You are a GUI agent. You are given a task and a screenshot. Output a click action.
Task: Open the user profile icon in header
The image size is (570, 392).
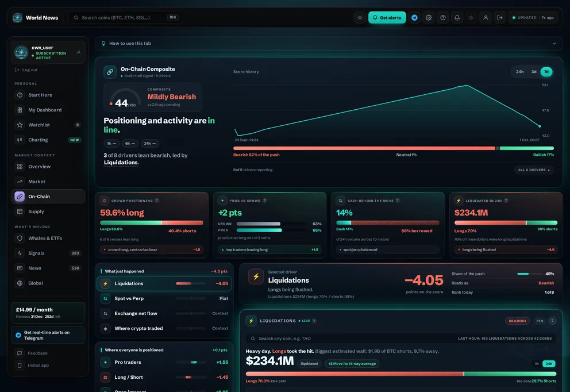[x=486, y=17]
